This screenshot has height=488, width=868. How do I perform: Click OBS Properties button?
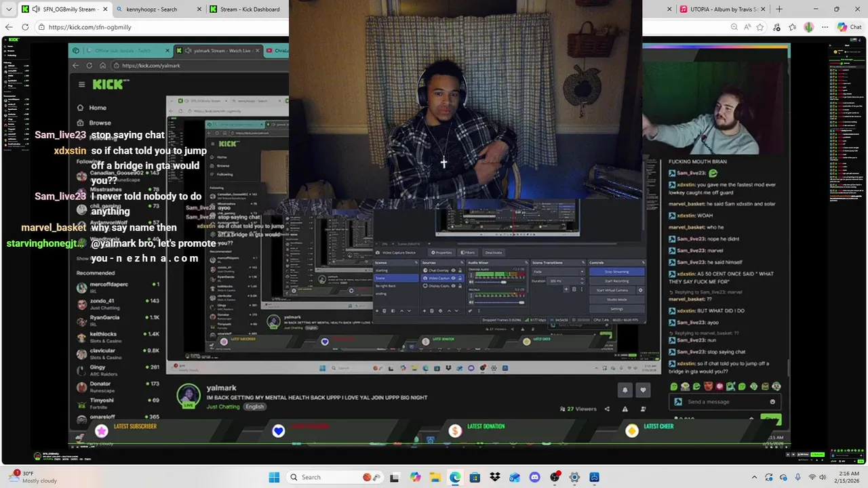click(441, 253)
